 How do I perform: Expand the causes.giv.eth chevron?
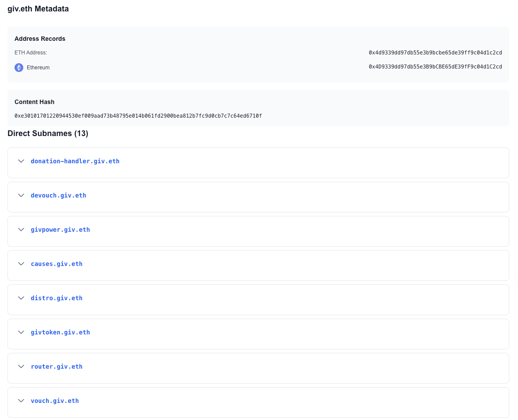click(21, 264)
